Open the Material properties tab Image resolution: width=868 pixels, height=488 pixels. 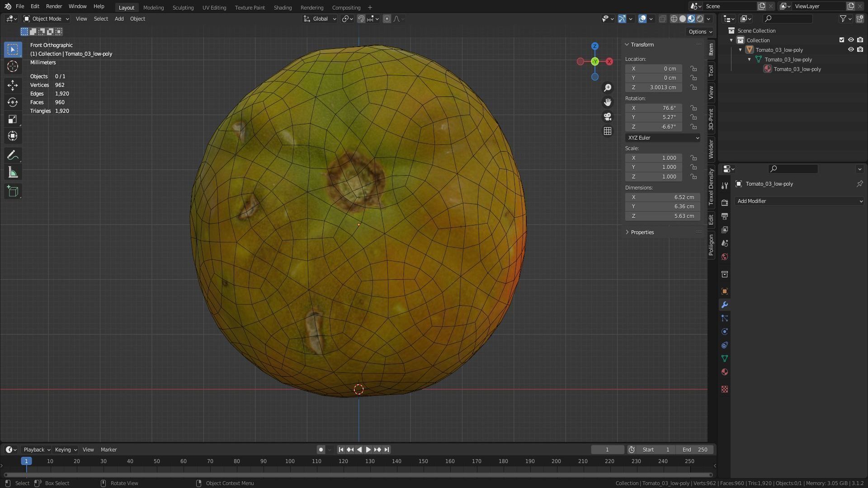[x=725, y=372]
